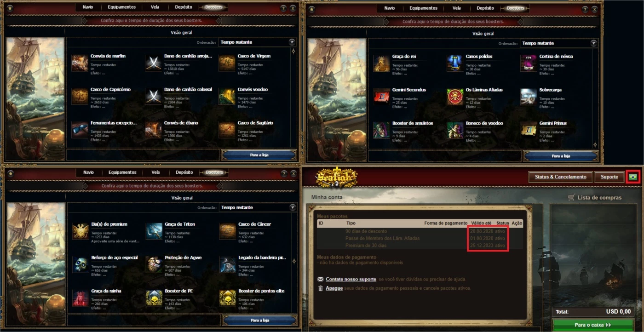Open the Suporte button
This screenshot has height=332, width=644.
[x=609, y=177]
